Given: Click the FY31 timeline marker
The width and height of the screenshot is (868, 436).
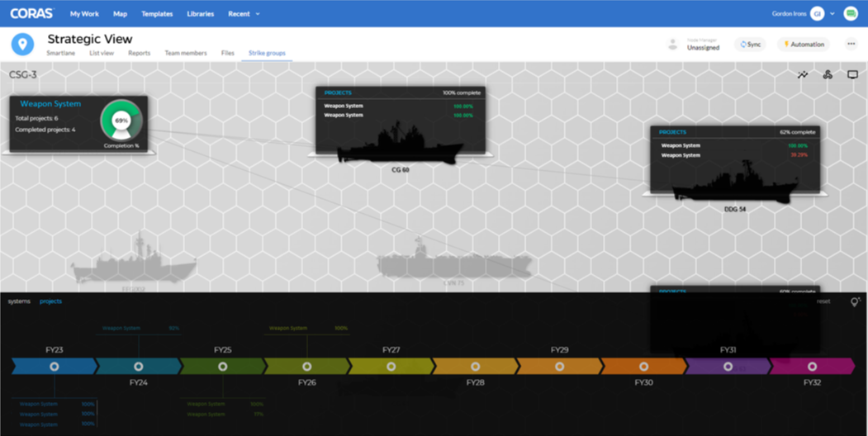Looking at the screenshot, I should point(728,367).
